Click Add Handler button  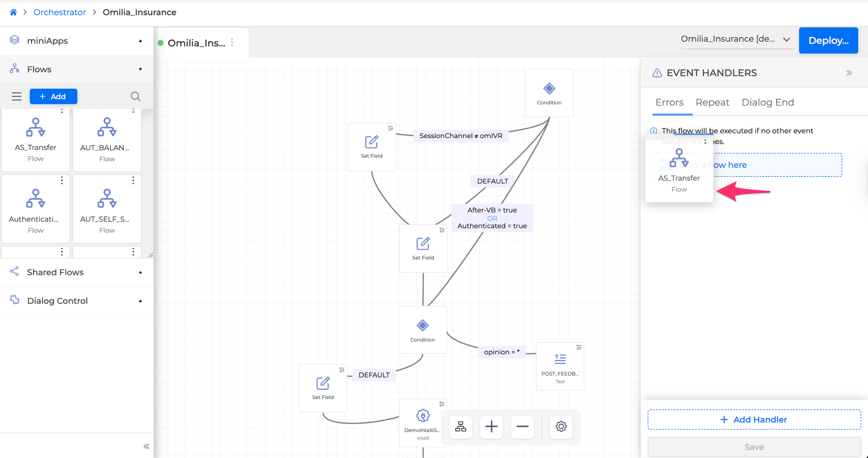point(754,420)
